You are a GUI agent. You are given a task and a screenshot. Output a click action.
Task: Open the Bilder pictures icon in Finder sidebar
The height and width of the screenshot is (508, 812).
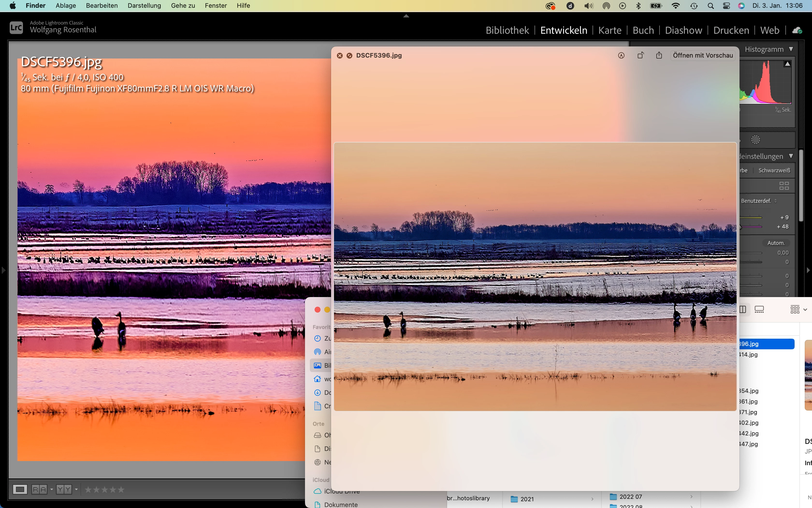[x=317, y=366]
